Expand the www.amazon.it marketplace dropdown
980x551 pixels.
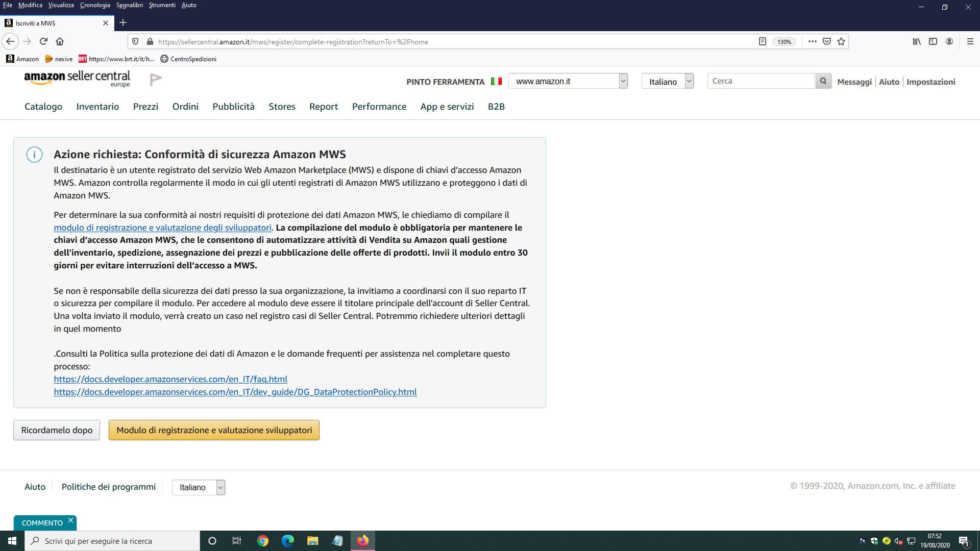[568, 81]
